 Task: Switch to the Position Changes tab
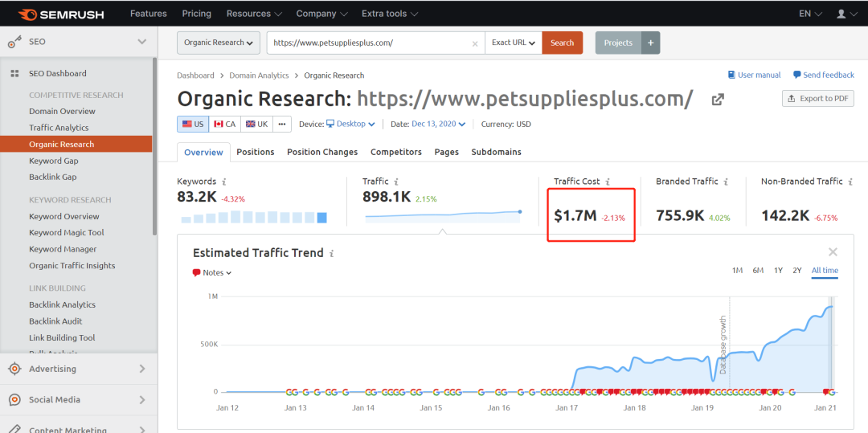[321, 152]
